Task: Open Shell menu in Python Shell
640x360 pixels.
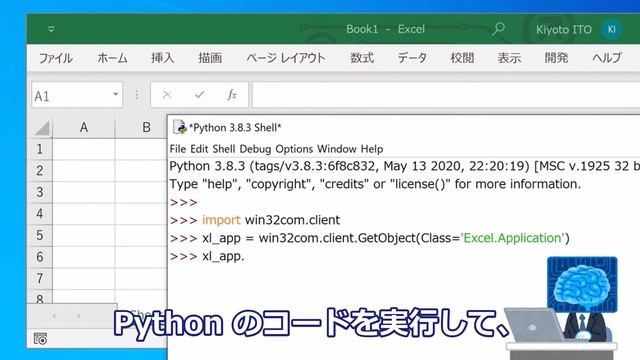Action: click(x=224, y=149)
